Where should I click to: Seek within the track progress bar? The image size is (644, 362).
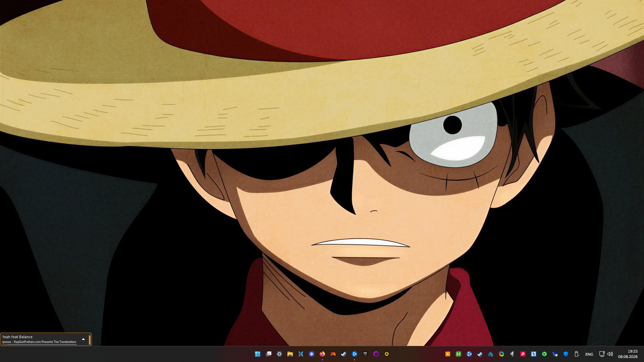click(39, 344)
